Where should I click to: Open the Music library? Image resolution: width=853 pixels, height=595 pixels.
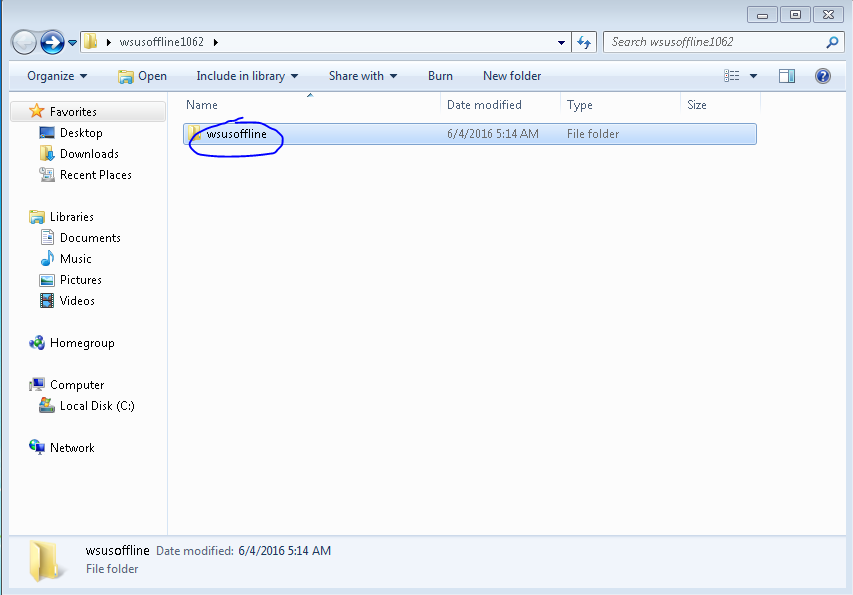(76, 259)
